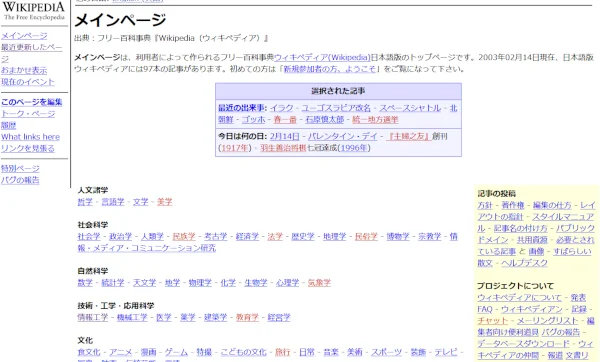Viewport: 600px width, 362px height.
Task: Click the 記事名の付け方 link
Action: point(520,228)
